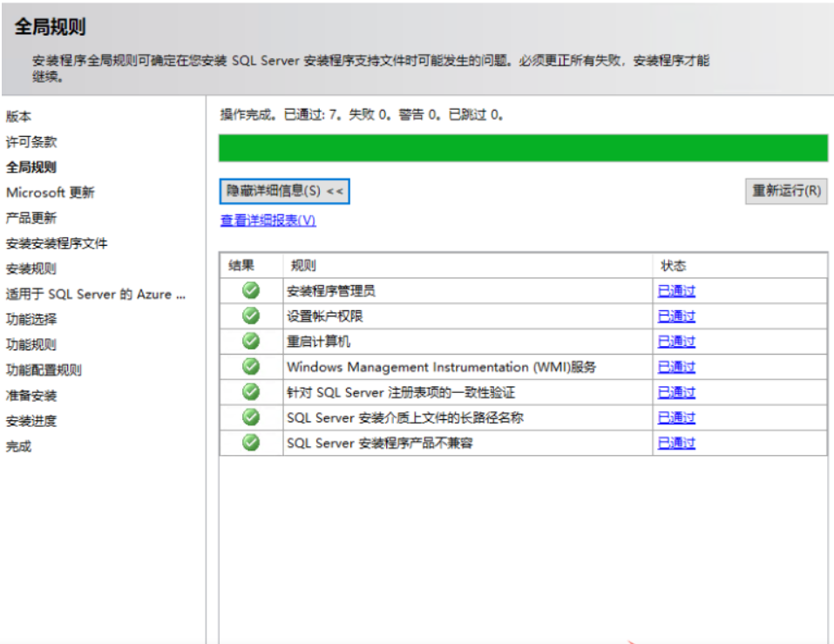Click the 全局规则 page title
This screenshot has width=834, height=644.
(x=50, y=26)
